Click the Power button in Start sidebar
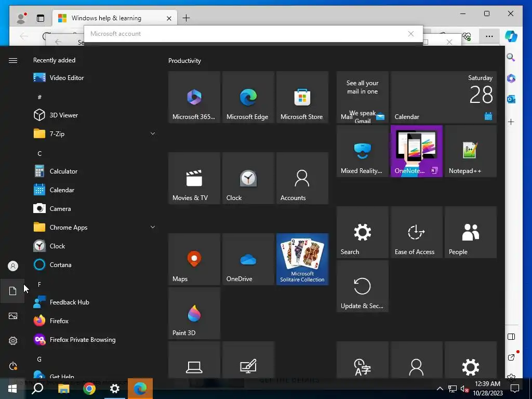The image size is (532, 399). [x=13, y=366]
